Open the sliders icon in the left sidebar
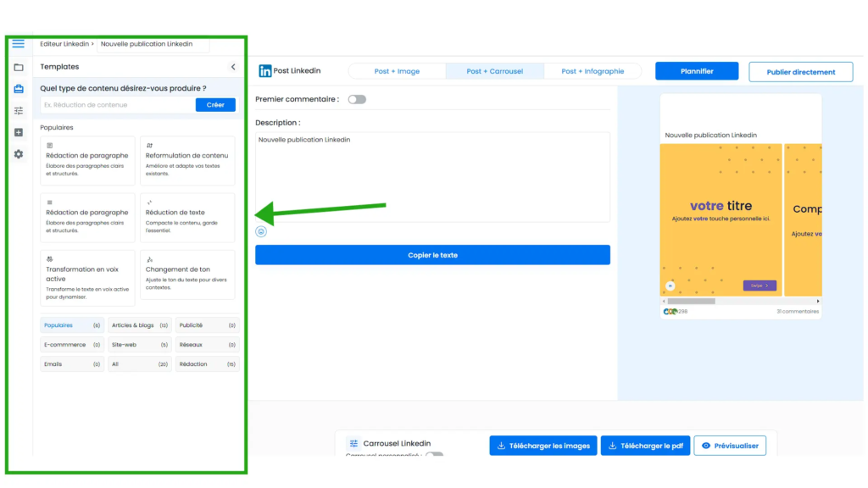 coord(19,111)
